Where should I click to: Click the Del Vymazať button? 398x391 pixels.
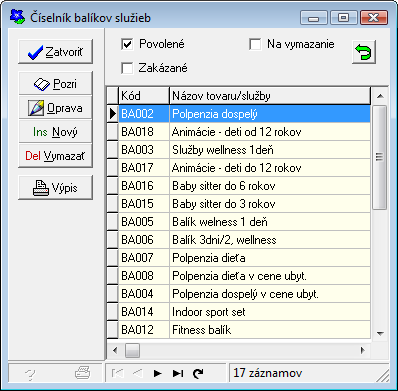pos(55,156)
